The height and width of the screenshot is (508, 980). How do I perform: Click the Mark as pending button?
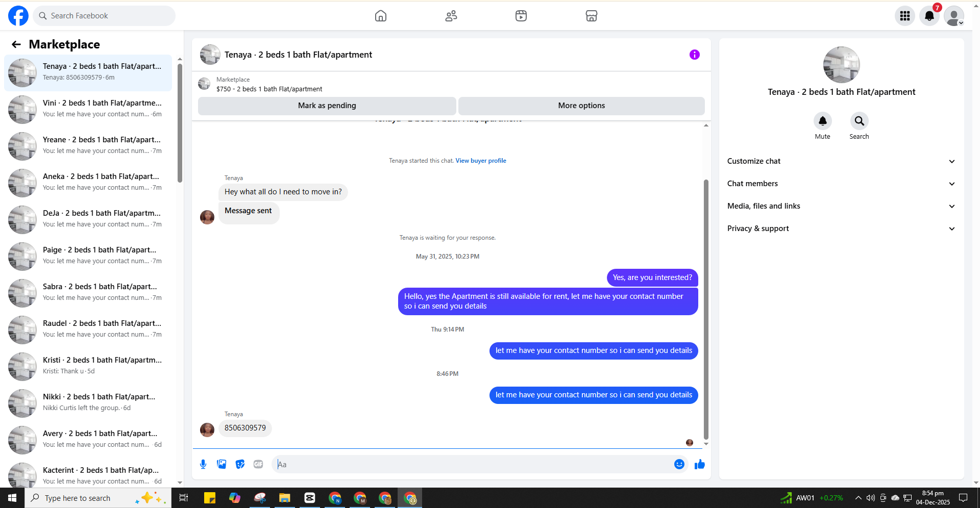click(327, 106)
